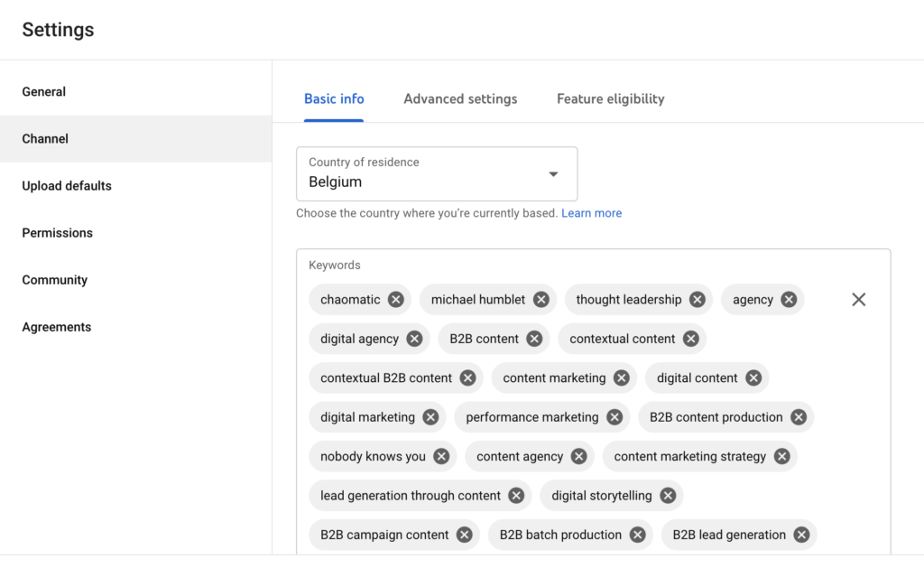Click the 'performance marketing' keyword text
924x568 pixels.
tap(531, 417)
